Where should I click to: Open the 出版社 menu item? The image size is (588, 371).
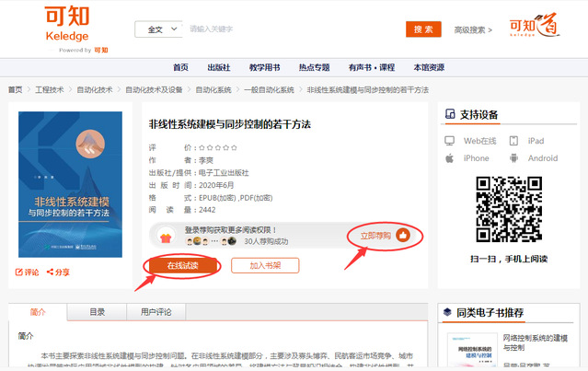(x=218, y=67)
